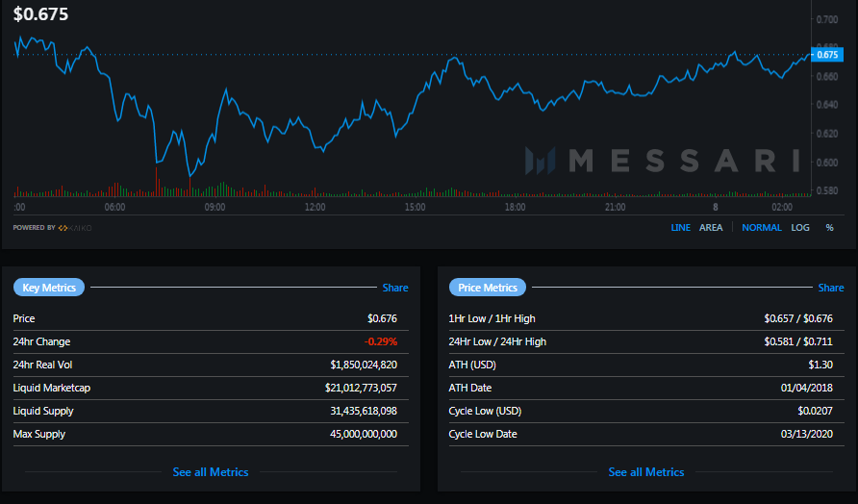Click the ATH Date value 01/04/2018
Viewport: 858px width, 504px height.
807,388
